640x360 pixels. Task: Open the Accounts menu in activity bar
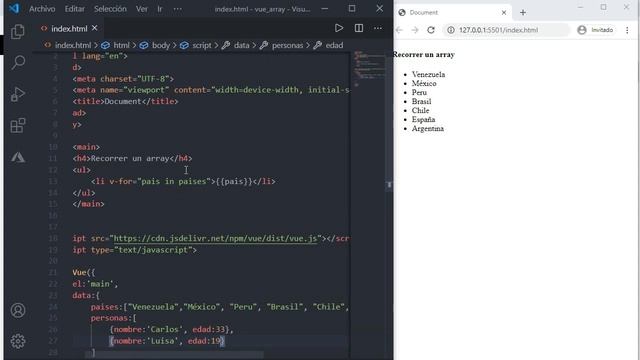click(x=18, y=310)
